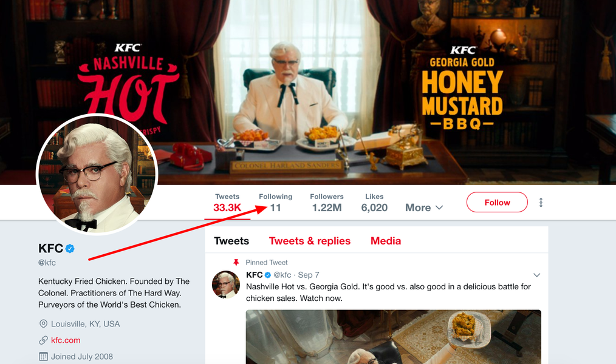616x364 pixels.
Task: Click the pin icon on the Pinned Tweet
Action: tap(236, 262)
